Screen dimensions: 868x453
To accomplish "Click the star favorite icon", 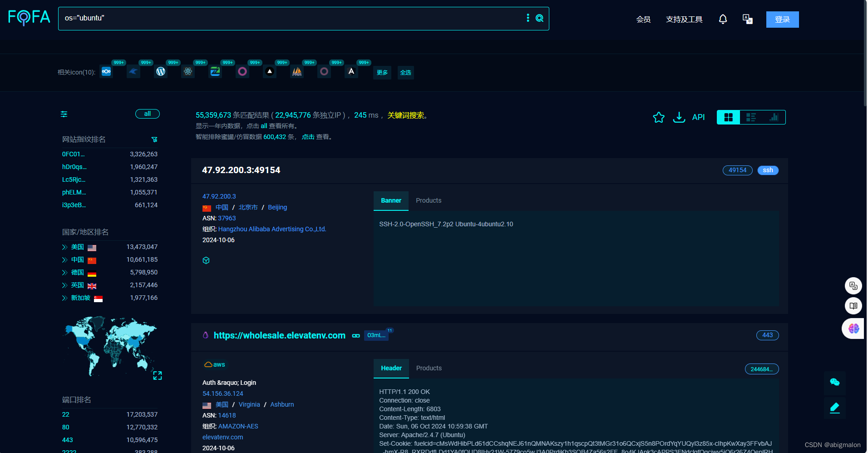I will click(659, 117).
